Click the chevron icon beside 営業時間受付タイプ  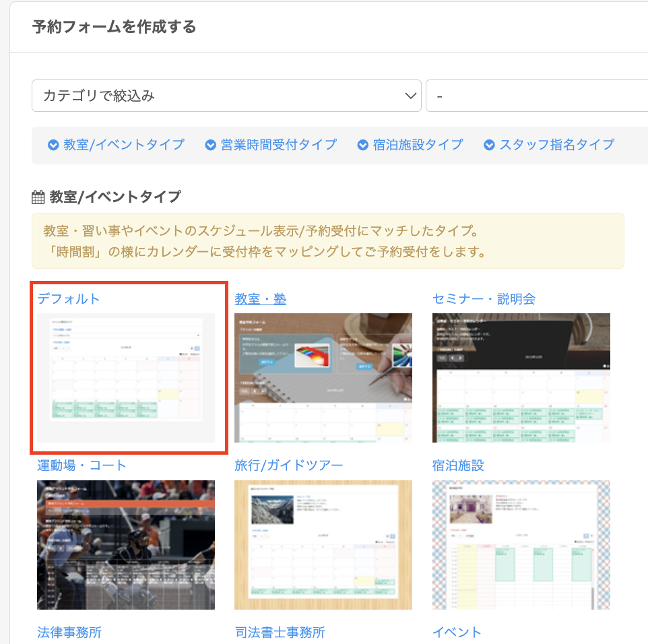(x=211, y=145)
